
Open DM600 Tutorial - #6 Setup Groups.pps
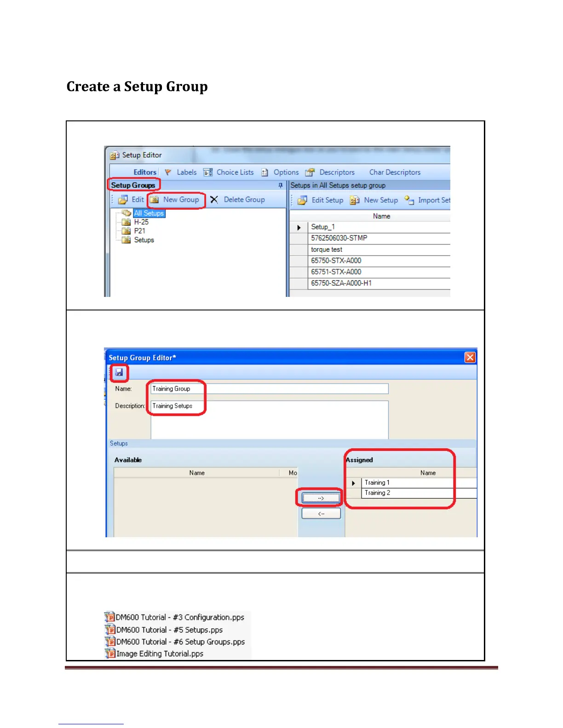[x=180, y=642]
